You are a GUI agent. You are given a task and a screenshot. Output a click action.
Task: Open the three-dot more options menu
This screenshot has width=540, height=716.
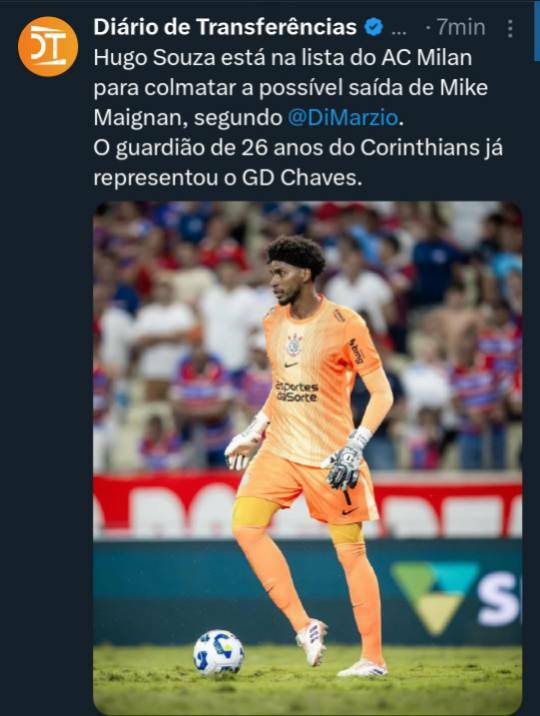[x=510, y=28]
